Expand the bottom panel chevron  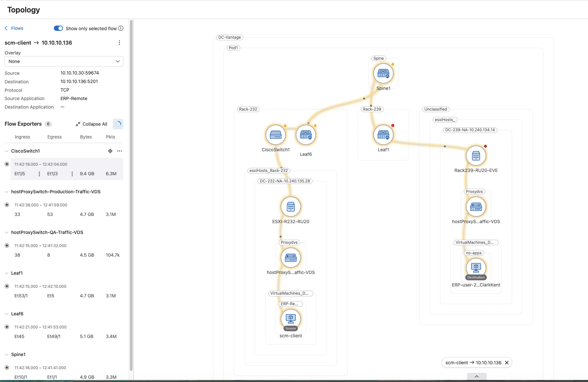pos(476,376)
